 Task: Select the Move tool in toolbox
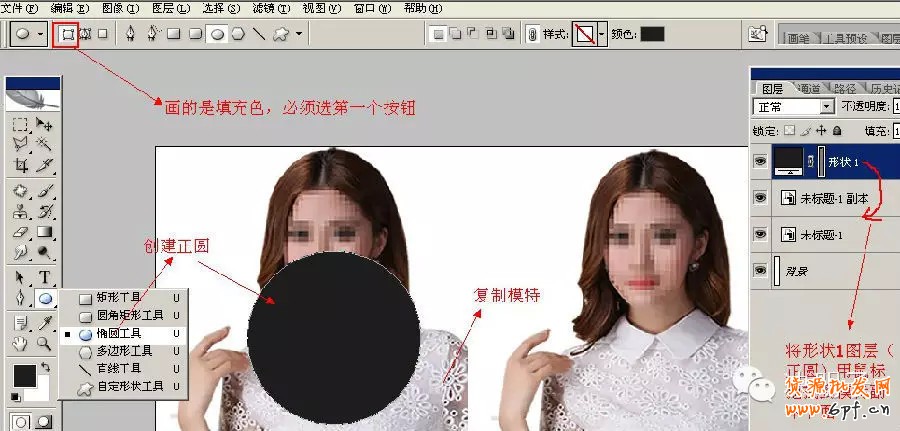tap(44, 125)
